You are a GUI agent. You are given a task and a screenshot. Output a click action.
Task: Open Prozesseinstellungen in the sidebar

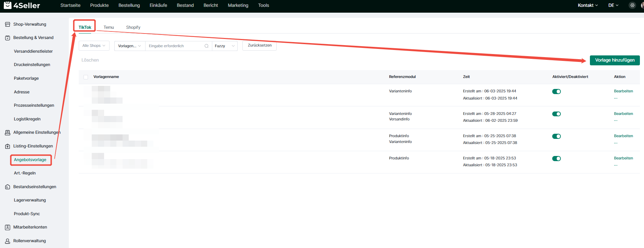[34, 105]
